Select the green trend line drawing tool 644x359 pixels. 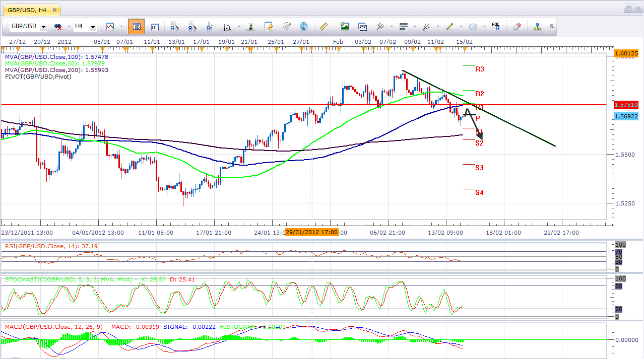[449, 26]
